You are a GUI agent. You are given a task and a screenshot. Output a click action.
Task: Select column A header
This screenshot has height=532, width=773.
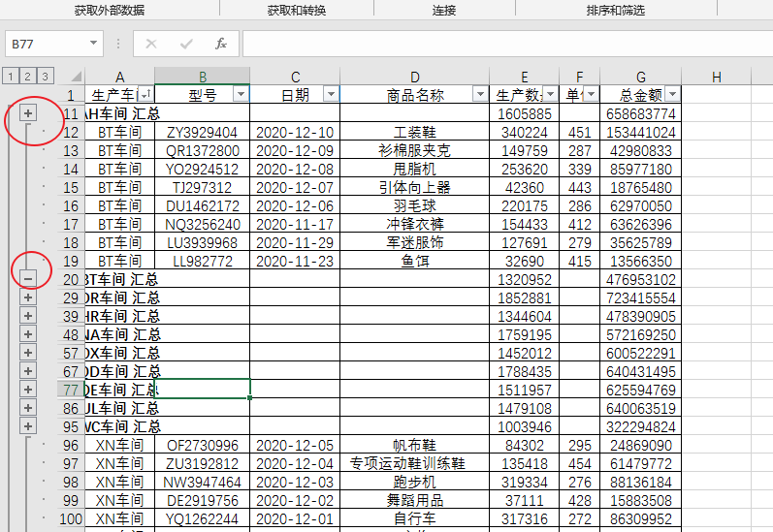pos(120,77)
